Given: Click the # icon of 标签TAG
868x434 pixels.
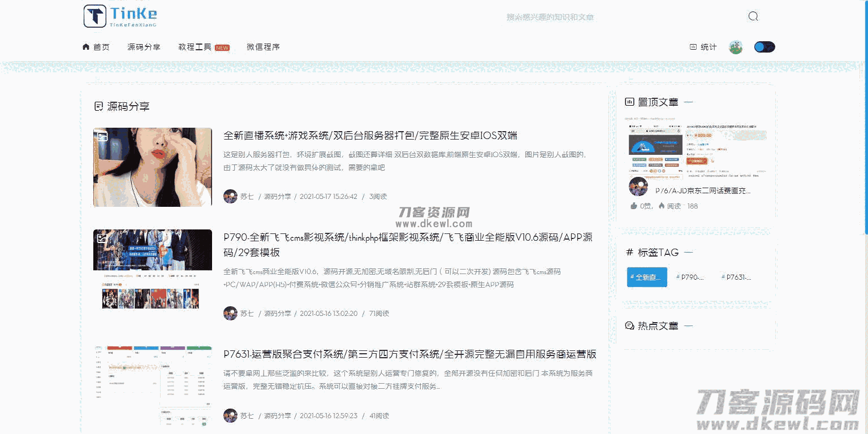Looking at the screenshot, I should pos(630,253).
